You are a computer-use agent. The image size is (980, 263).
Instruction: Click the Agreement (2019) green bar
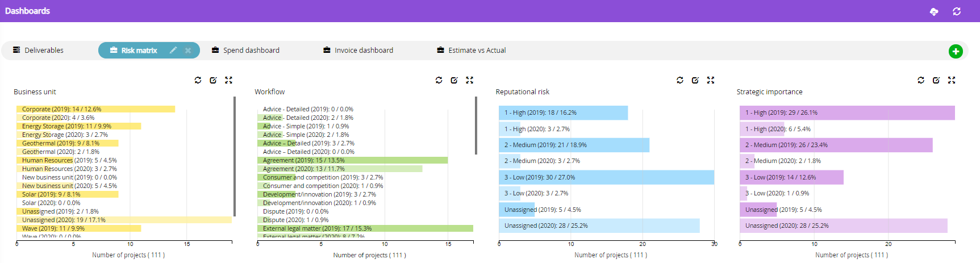[352, 160]
